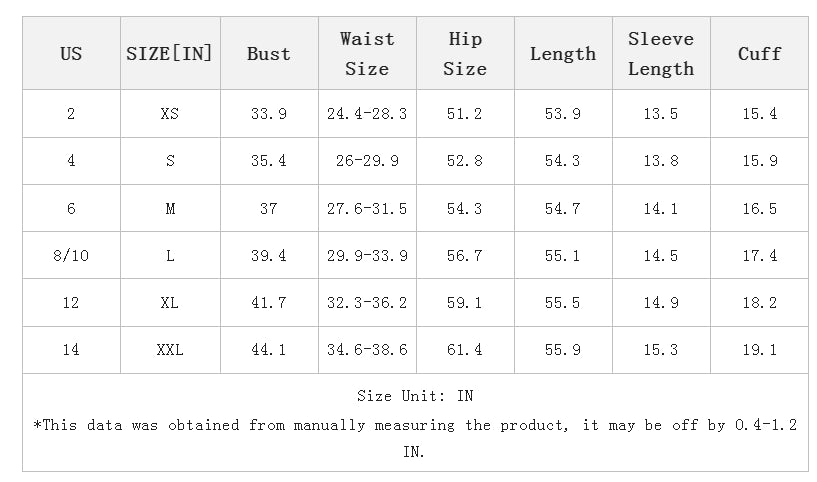This screenshot has height=482, width=817.
Task: Select the Bust column header
Action: coord(268,54)
